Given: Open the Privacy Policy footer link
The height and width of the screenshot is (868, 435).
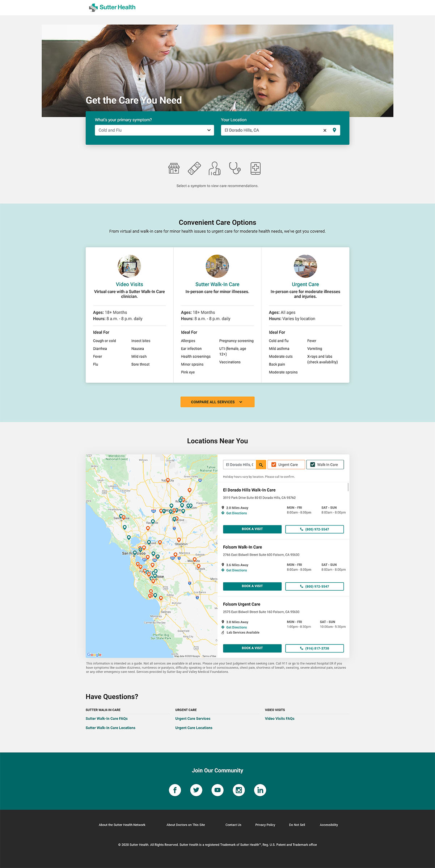Looking at the screenshot, I should (265, 825).
